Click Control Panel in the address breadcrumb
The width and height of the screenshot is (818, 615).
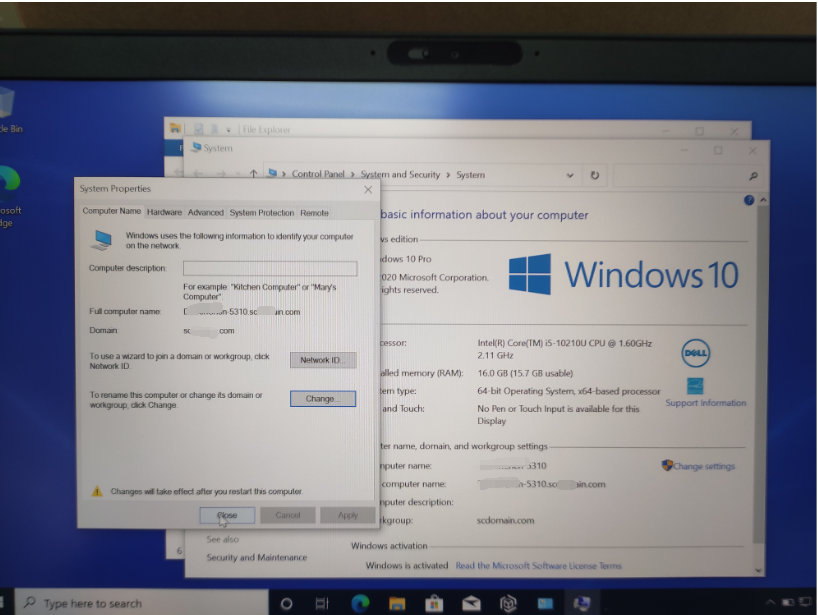click(318, 174)
